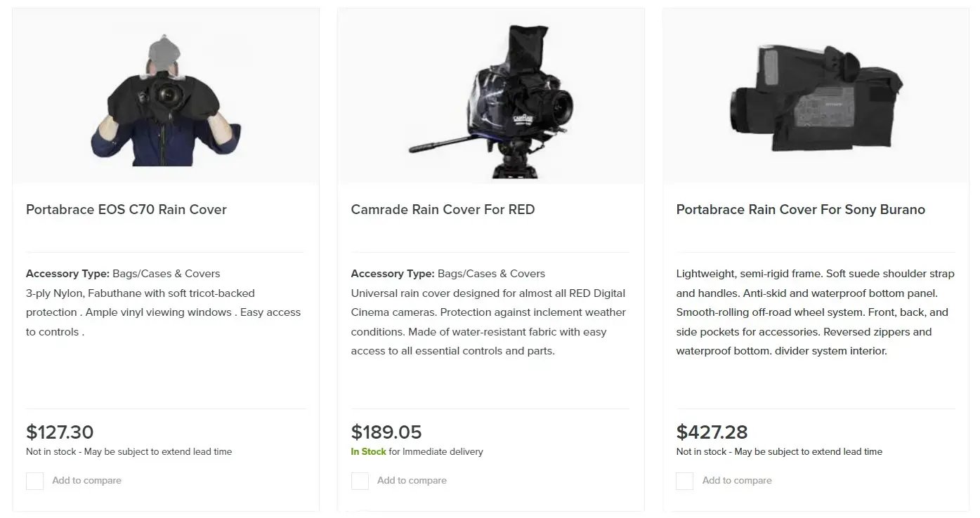The image size is (980, 518).
Task: Click the $127.30 price
Action: pyautogui.click(x=60, y=432)
